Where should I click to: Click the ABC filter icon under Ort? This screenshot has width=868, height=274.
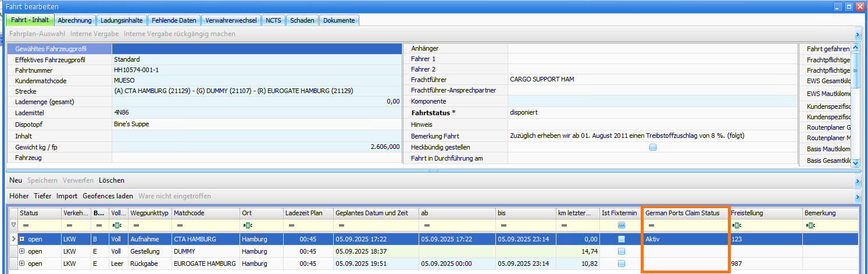[x=247, y=225]
